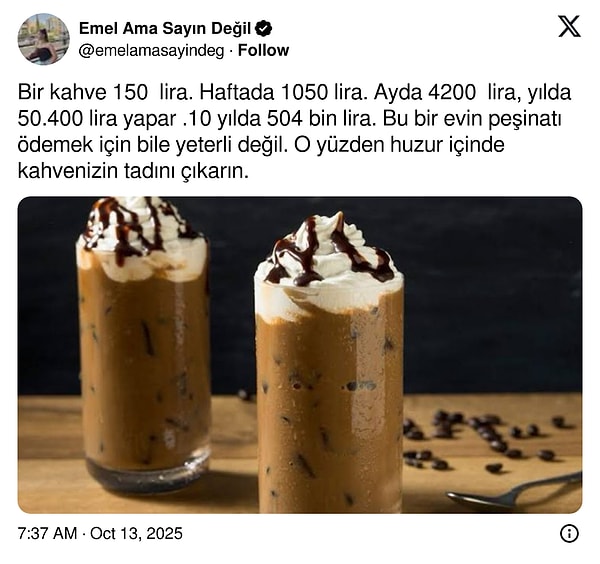View Emel's round profile avatar
The height and width of the screenshot is (564, 600).
coord(43,39)
